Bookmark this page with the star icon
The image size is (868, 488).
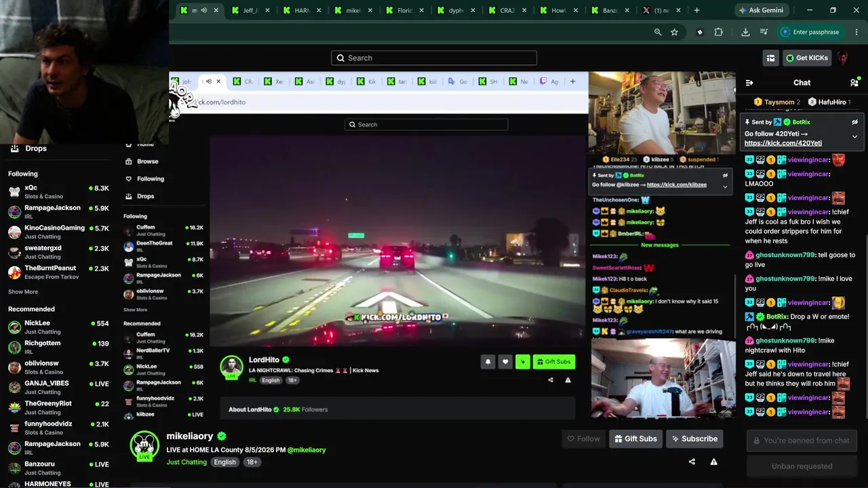pos(674,32)
